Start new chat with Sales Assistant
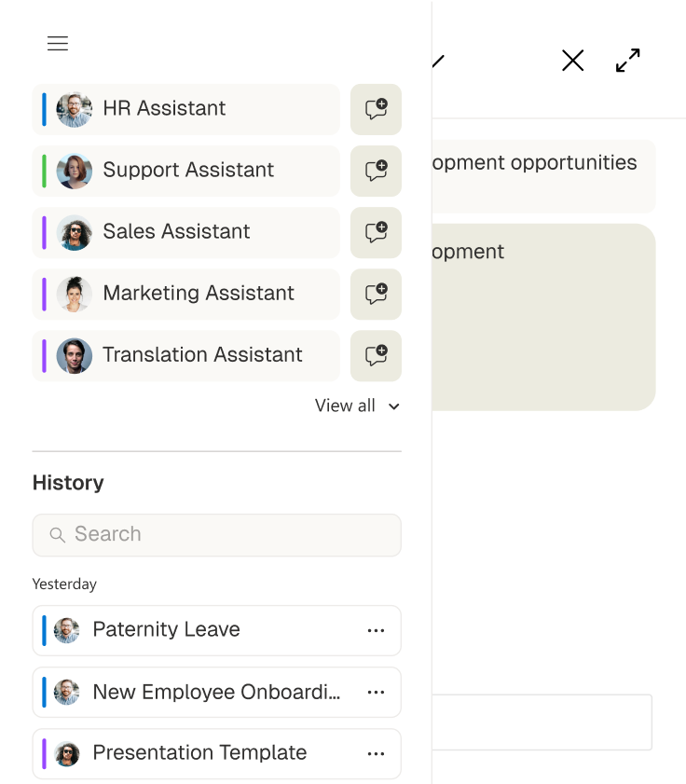The height and width of the screenshot is (784, 686). 376,232
